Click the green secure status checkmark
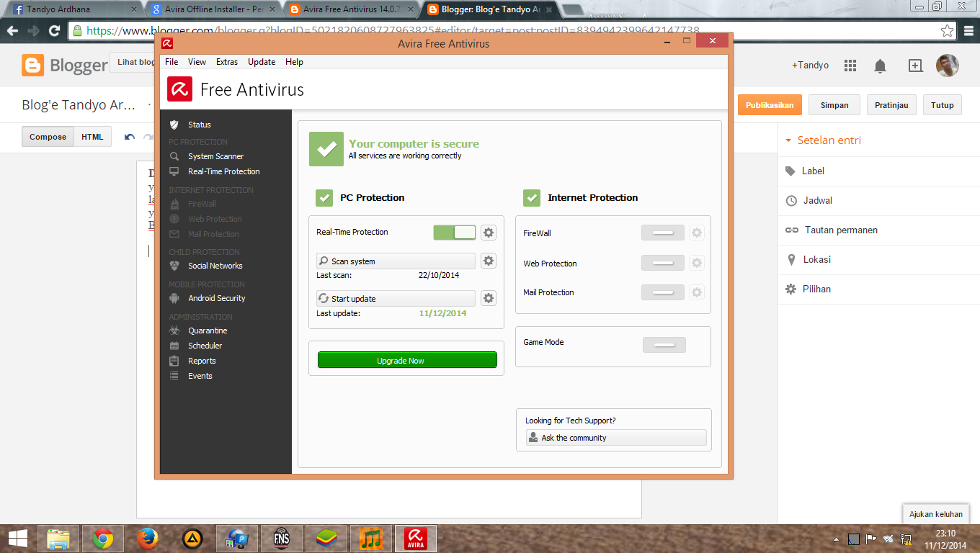Screen dimensions: 980x553 [x=326, y=149]
